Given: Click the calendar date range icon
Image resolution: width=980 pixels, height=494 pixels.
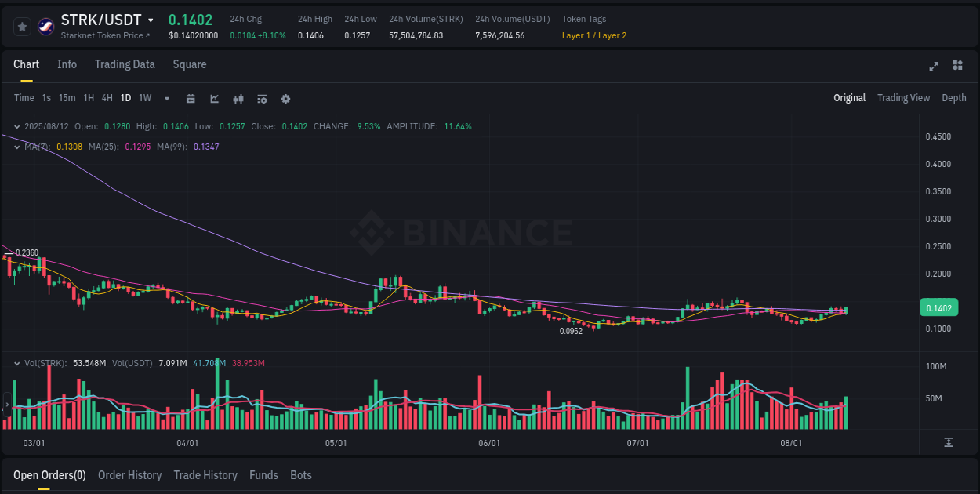Looking at the screenshot, I should coord(191,98).
